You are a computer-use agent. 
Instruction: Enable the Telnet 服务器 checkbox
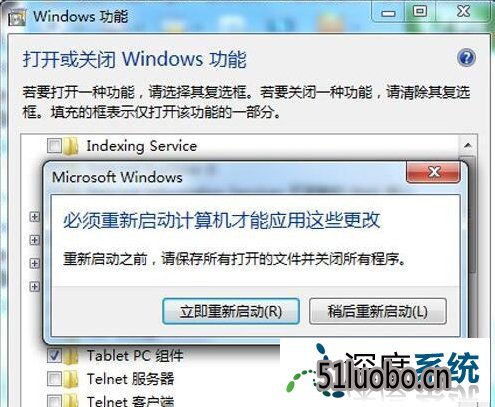point(54,379)
